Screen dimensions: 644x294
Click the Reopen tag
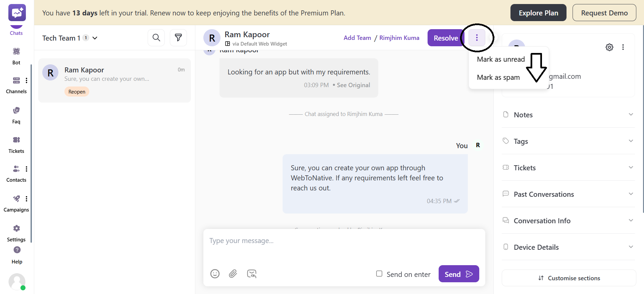[77, 92]
